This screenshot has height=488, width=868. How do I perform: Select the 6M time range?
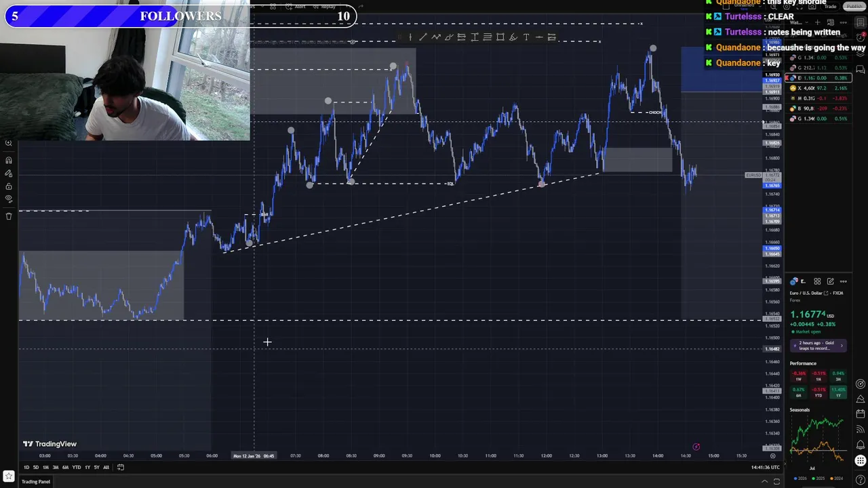[65, 467]
